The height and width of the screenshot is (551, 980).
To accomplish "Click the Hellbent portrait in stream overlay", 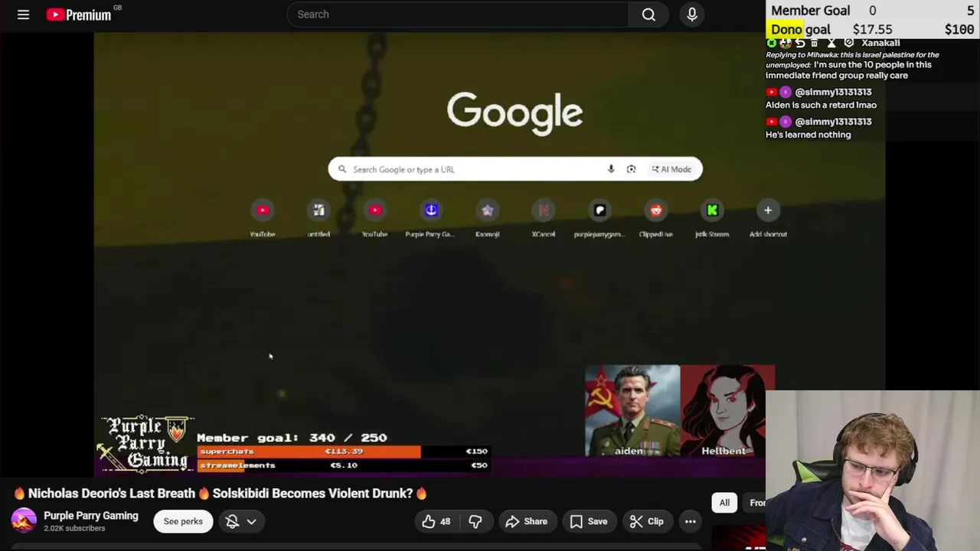I will tap(727, 411).
